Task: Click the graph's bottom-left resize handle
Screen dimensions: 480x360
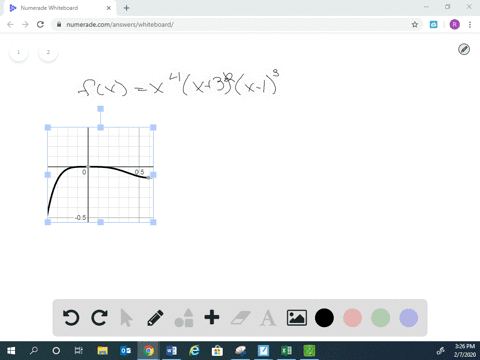Action: 48,222
